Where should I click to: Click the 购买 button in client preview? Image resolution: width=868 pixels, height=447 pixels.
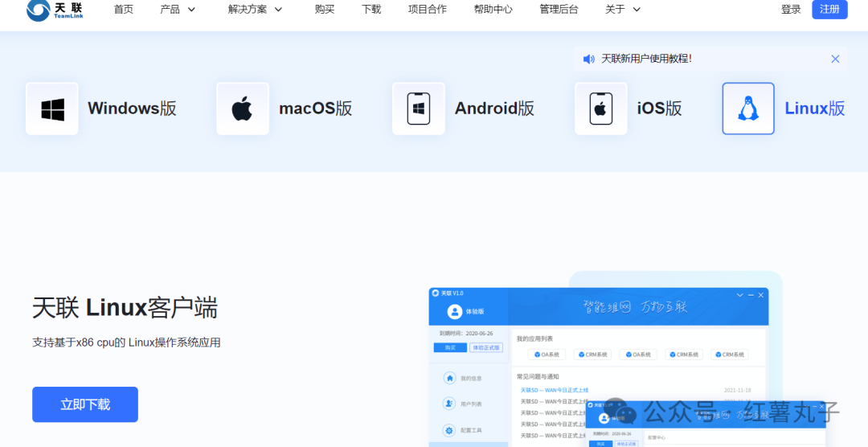point(450,348)
